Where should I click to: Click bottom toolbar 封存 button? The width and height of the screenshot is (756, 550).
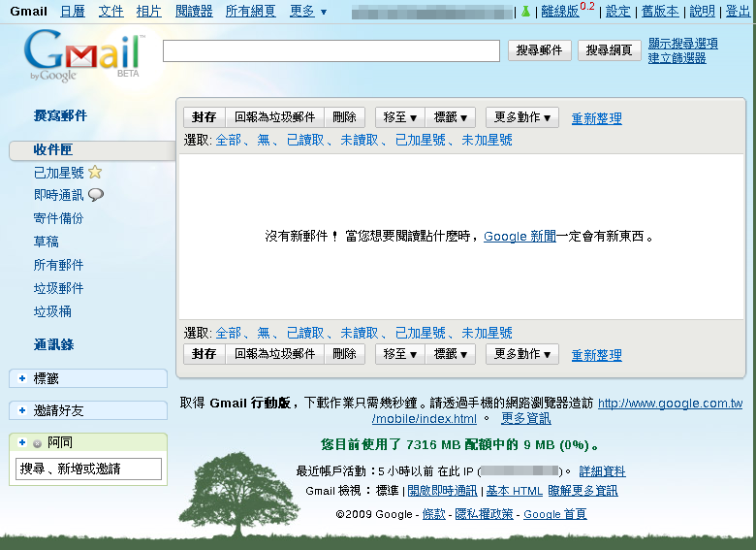[205, 354]
